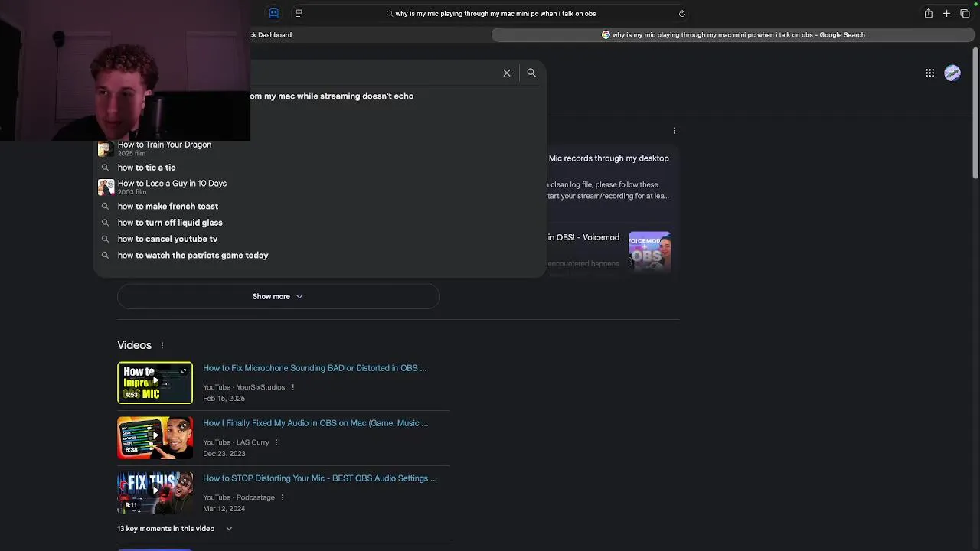Show the tab overview

[x=965, y=13]
